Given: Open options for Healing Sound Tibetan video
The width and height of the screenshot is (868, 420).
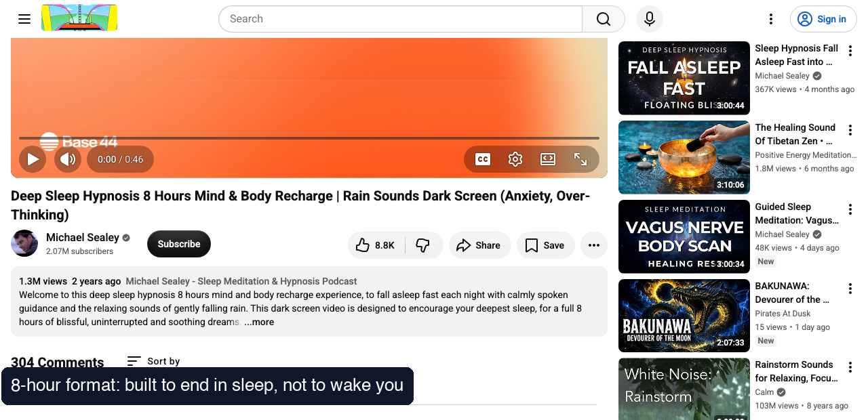Looking at the screenshot, I should (x=850, y=130).
